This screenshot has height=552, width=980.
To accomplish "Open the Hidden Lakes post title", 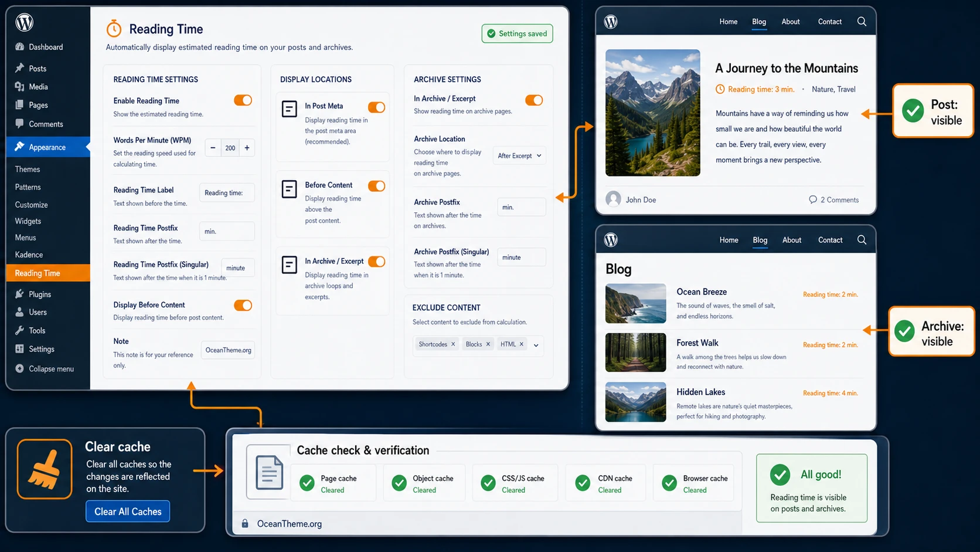I will 701,392.
